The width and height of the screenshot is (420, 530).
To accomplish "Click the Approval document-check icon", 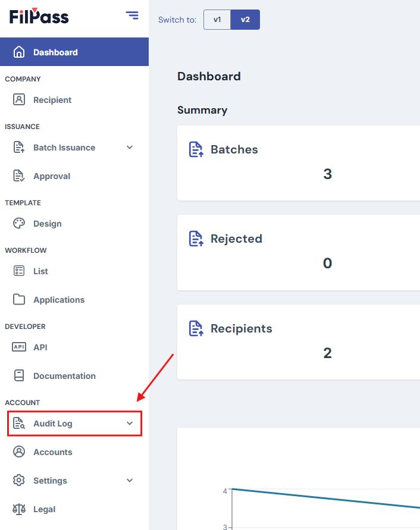I will [x=19, y=175].
